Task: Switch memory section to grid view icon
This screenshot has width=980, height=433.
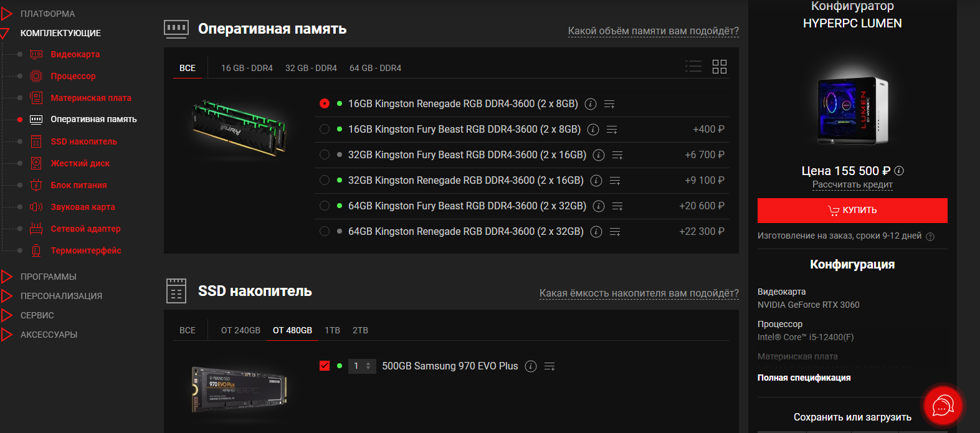Action: [720, 67]
